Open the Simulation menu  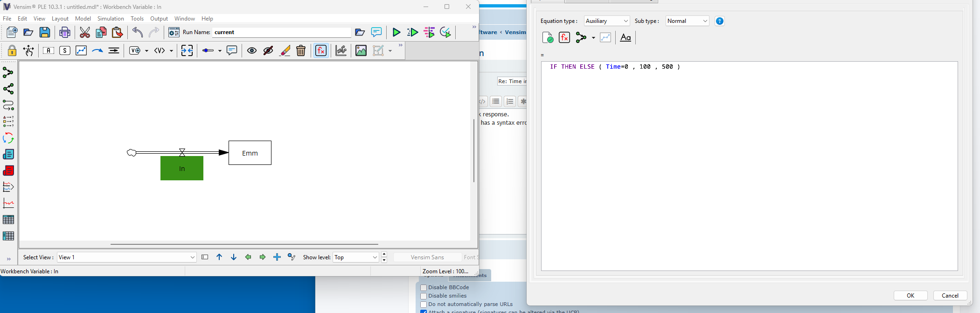point(111,19)
